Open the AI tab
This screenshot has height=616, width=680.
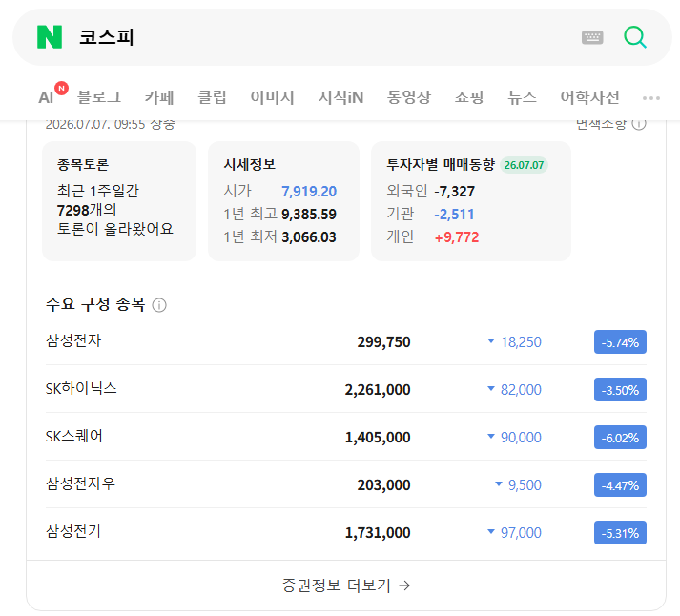(x=46, y=97)
